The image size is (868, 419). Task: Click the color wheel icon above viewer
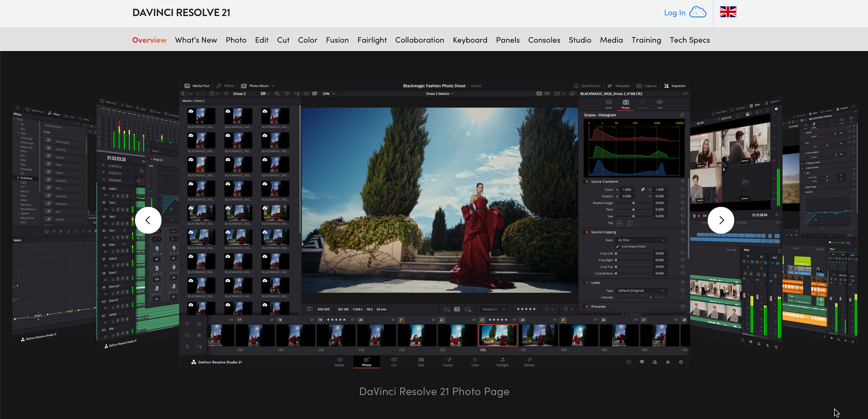point(573,94)
